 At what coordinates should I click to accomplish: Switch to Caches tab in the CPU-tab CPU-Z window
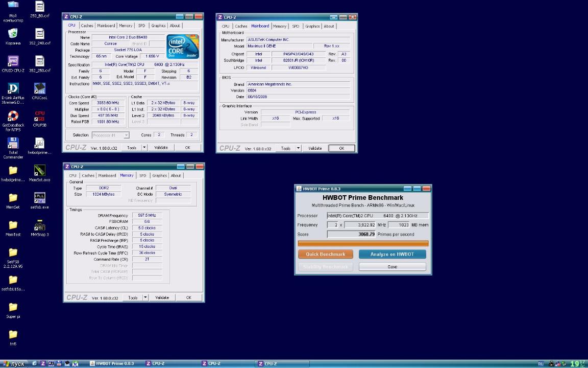tap(87, 26)
